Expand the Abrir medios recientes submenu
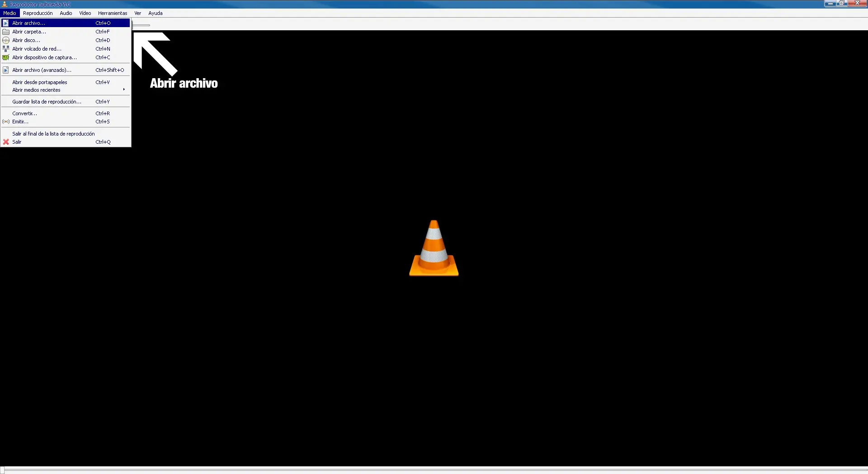868x474 pixels. coord(66,90)
